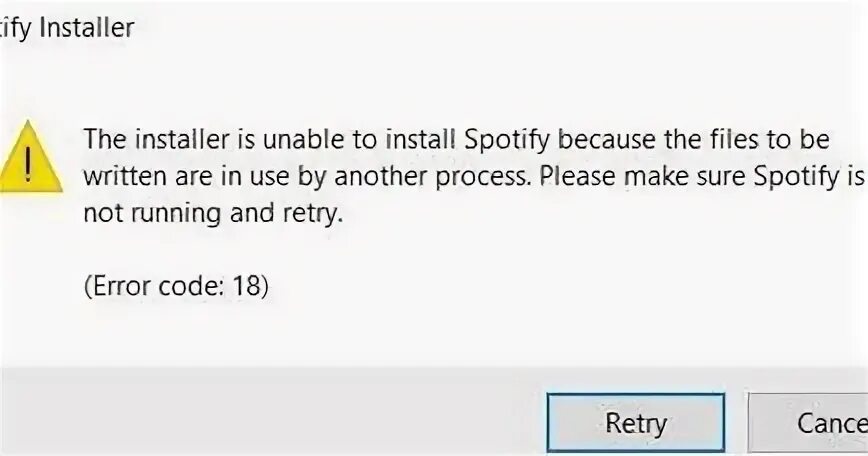Click the word 'Spotify' after 'install'
The width and height of the screenshot is (868, 456).
pyautogui.click(x=506, y=141)
